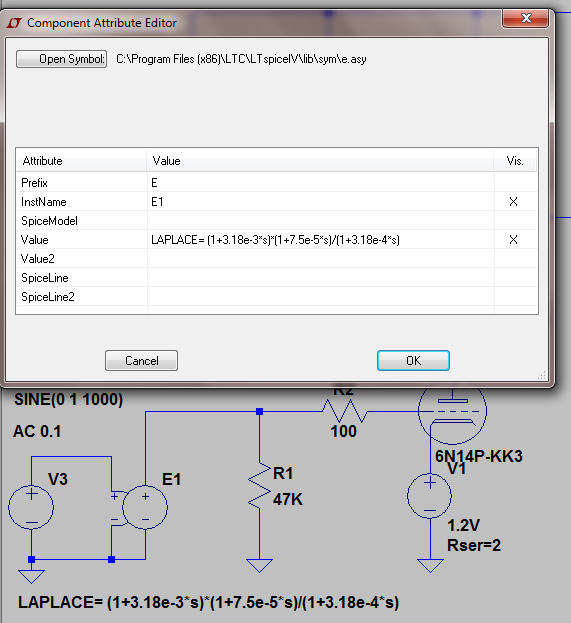Toggle visibility X for InstName row
This screenshot has height=623, width=571.
pyautogui.click(x=513, y=202)
